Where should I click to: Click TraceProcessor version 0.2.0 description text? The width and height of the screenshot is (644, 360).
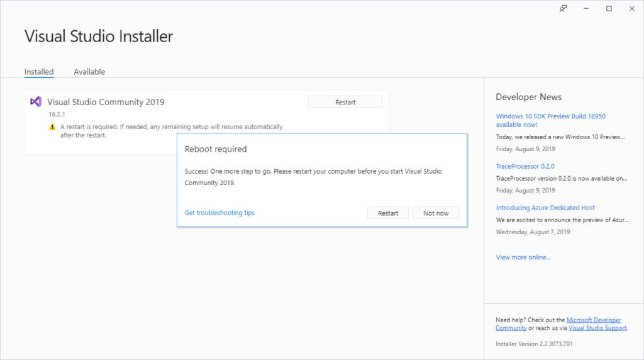click(x=562, y=178)
